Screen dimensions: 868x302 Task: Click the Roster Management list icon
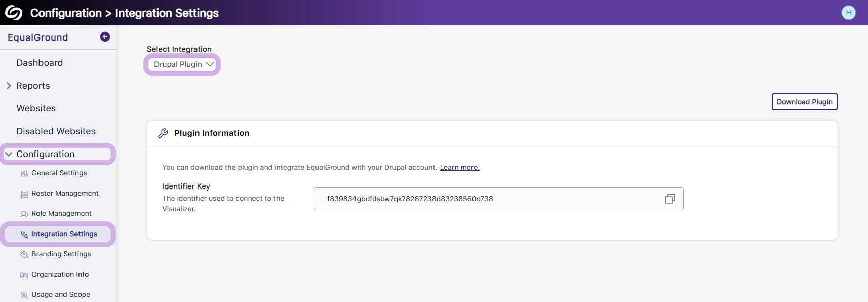pyautogui.click(x=24, y=194)
